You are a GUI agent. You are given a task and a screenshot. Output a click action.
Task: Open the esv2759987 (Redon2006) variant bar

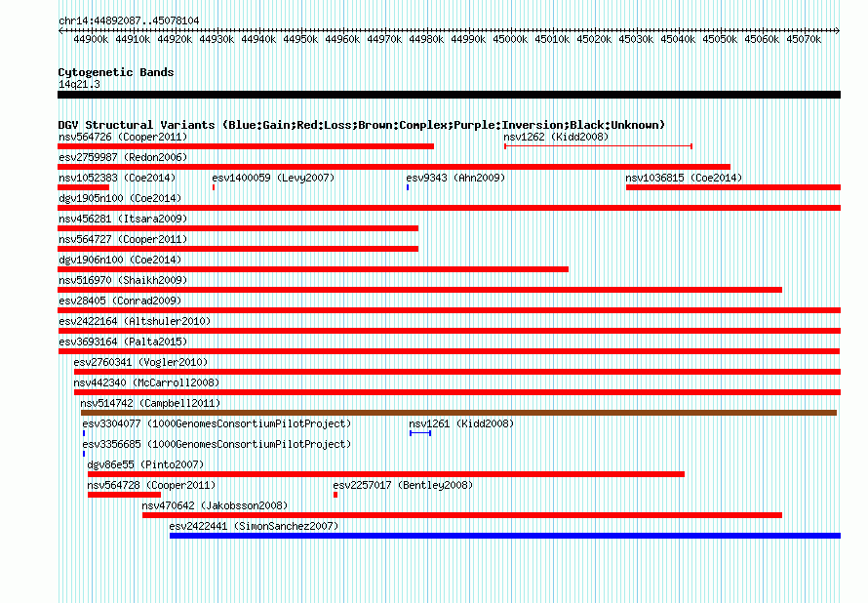pyautogui.click(x=394, y=167)
